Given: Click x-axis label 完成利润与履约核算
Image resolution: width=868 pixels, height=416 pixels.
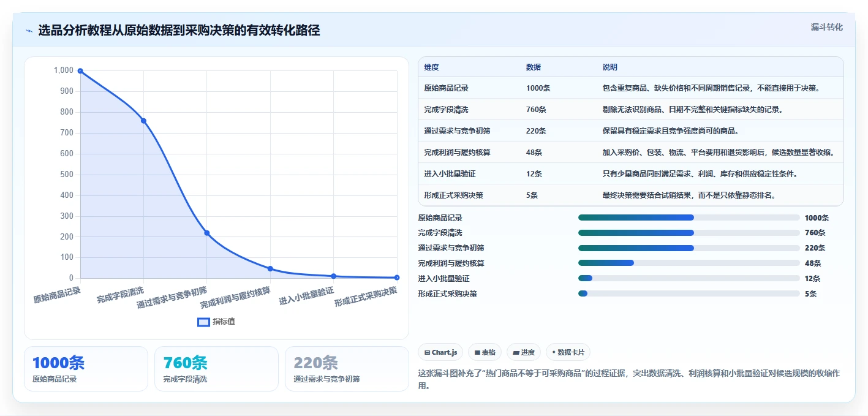Looking at the screenshot, I should point(235,297).
